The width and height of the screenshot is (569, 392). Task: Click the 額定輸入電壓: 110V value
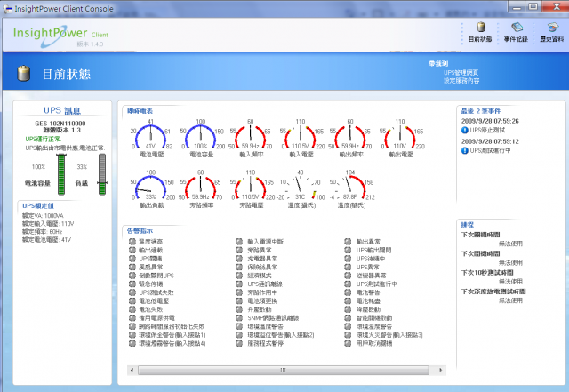point(48,224)
